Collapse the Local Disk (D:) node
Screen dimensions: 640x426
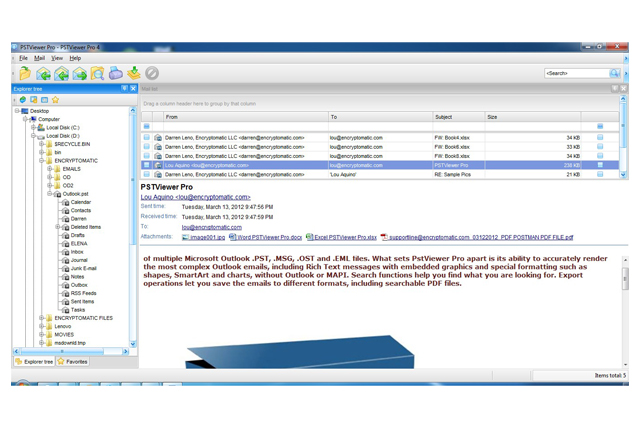(x=33, y=136)
